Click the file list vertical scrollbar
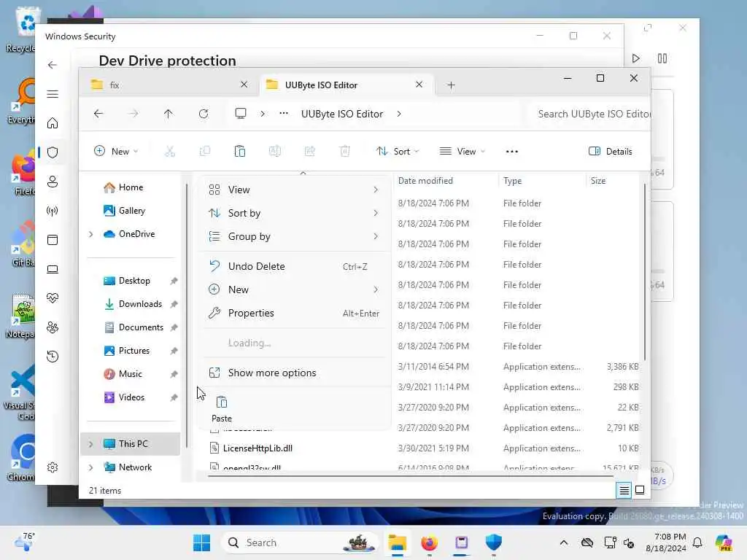747x560 pixels. [645, 271]
